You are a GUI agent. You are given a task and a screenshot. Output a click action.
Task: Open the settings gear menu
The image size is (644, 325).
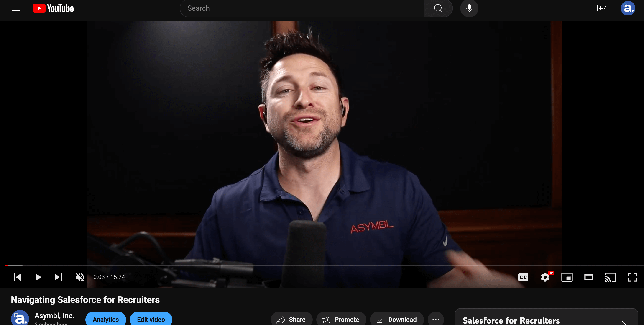[x=545, y=277]
